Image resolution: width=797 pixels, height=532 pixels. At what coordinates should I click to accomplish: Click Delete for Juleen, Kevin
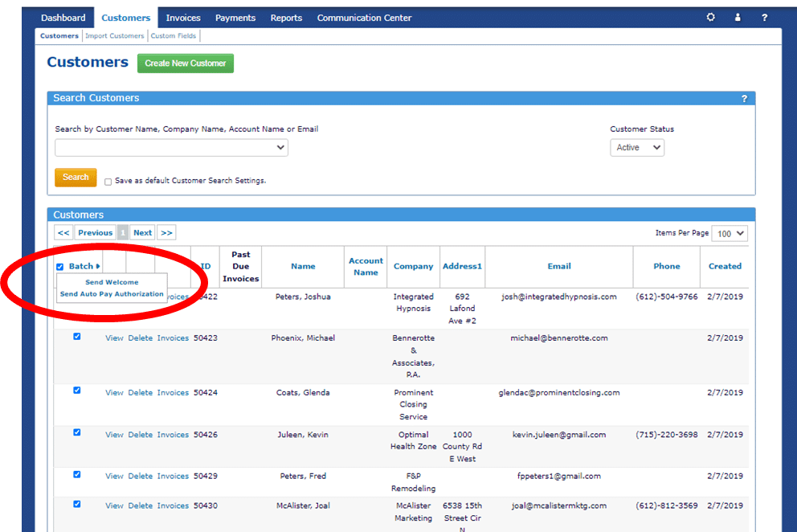pos(141,435)
